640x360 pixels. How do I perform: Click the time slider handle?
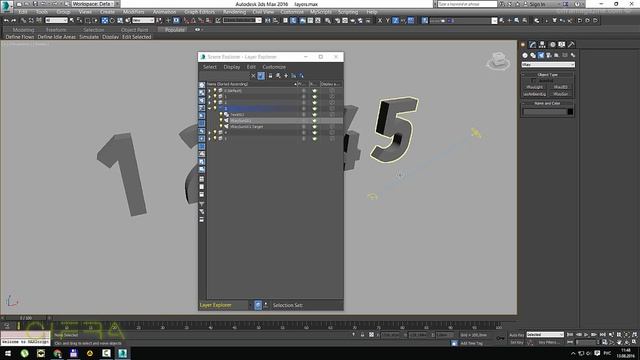click(26, 318)
